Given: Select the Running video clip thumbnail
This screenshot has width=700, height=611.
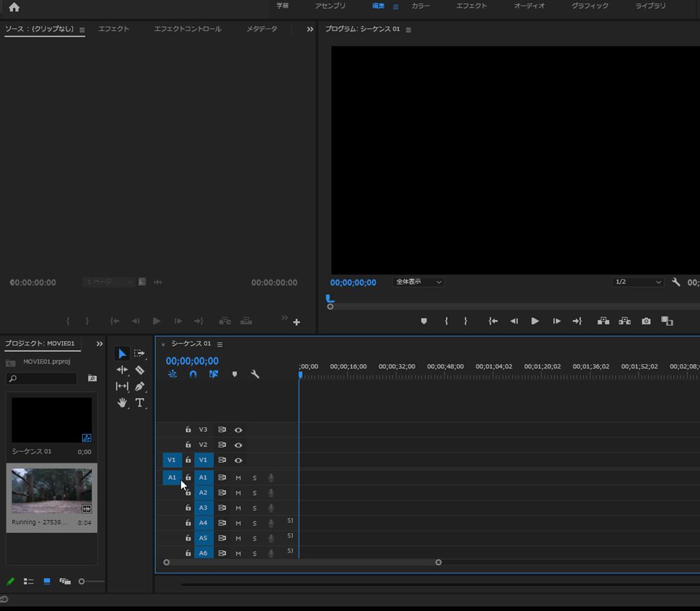Looking at the screenshot, I should click(x=52, y=491).
